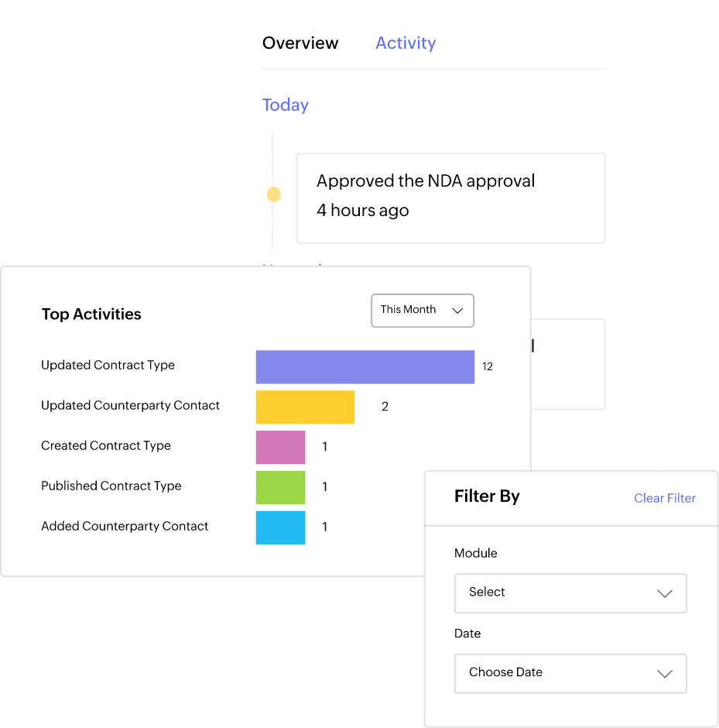719x728 pixels.
Task: Open the This Month dropdown
Action: click(x=422, y=310)
